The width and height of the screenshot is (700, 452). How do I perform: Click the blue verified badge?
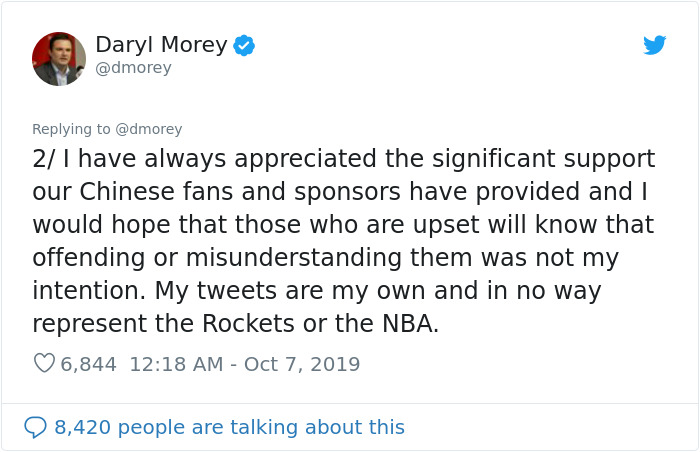244,45
